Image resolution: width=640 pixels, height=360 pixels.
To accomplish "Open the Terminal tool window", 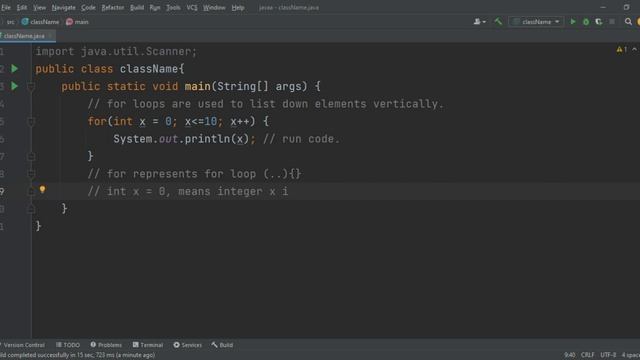I will click(x=148, y=345).
